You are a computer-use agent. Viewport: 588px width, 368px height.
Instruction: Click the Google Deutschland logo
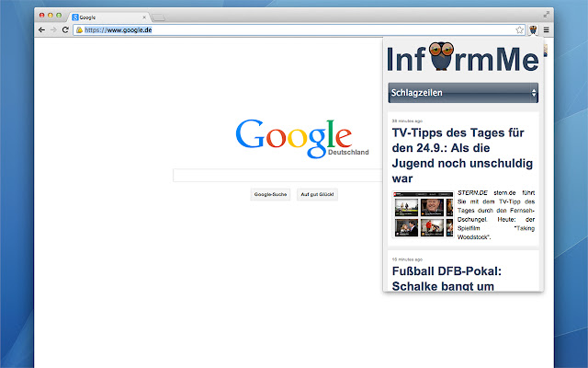pyautogui.click(x=302, y=138)
